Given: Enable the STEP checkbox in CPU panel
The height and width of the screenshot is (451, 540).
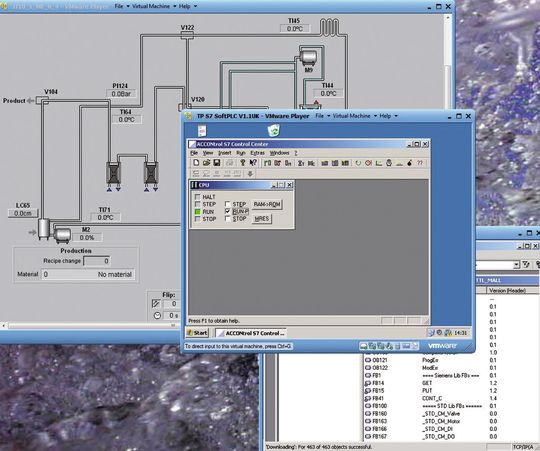Looking at the screenshot, I should (x=227, y=204).
